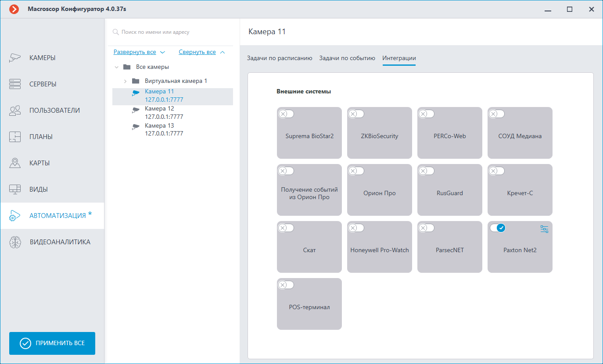Image resolution: width=603 pixels, height=364 pixels.
Task: Click the chevron beside Свернуть все
Action: tap(222, 52)
